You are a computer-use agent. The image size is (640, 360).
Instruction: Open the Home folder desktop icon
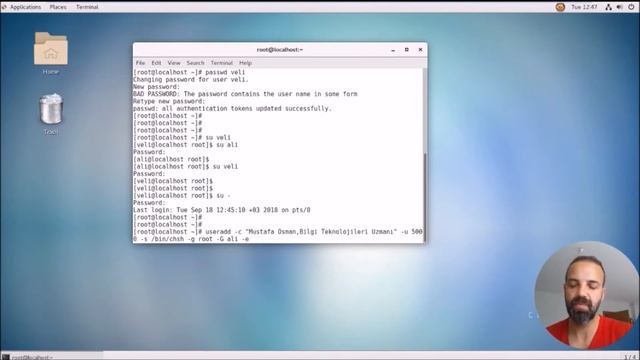(51, 53)
